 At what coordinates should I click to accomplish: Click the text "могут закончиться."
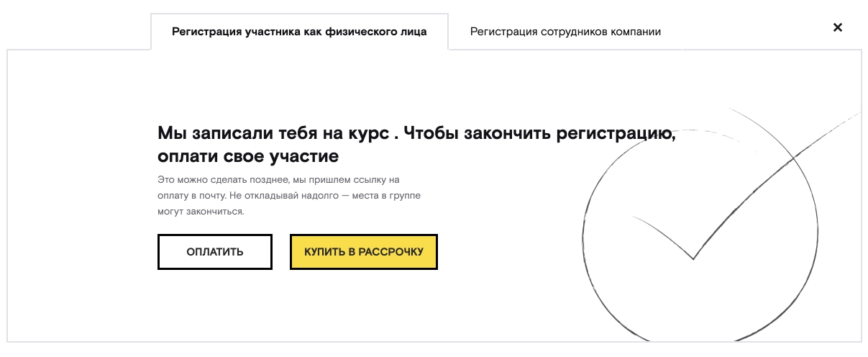coord(201,212)
